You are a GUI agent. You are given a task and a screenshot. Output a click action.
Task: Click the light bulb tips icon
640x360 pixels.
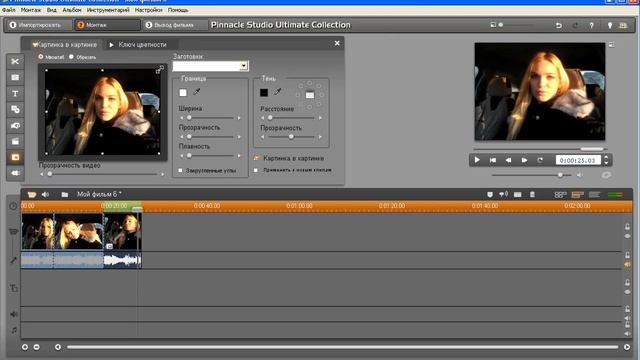point(610,25)
